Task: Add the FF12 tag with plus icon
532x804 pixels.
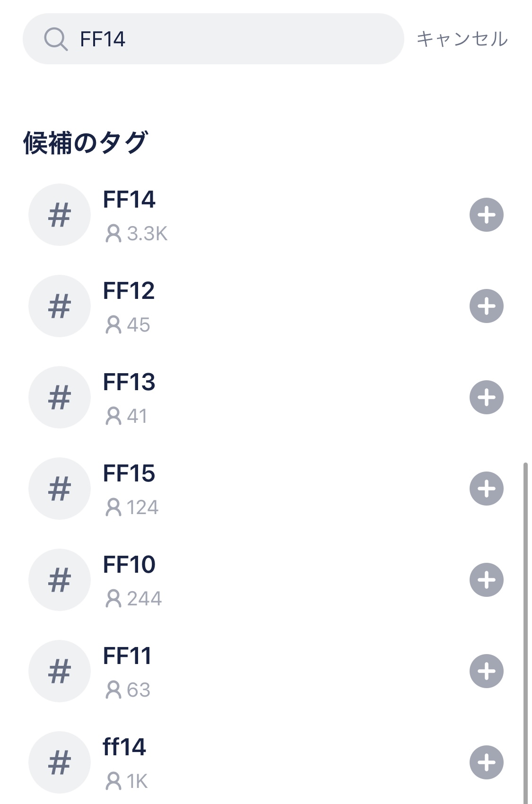Action: point(486,306)
